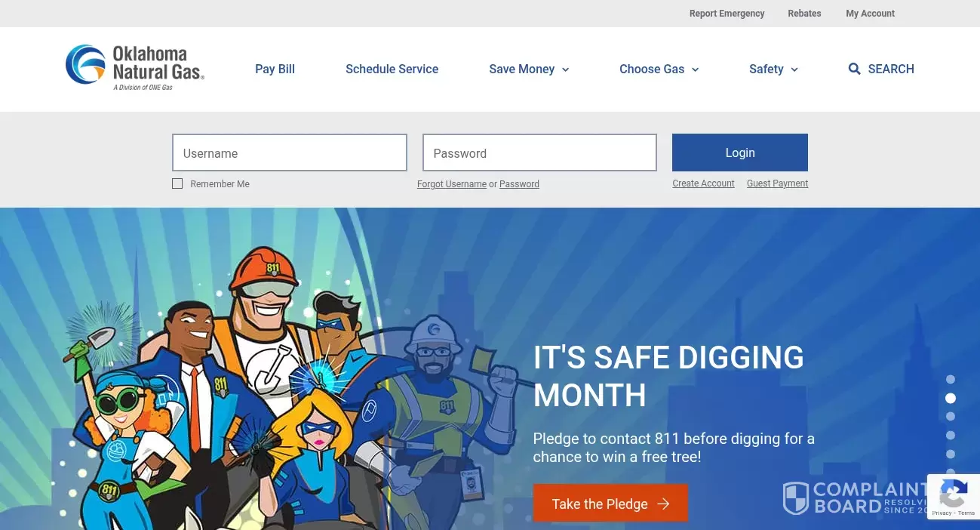This screenshot has width=980, height=530.
Task: Select the active second carousel dot
Action: (951, 398)
